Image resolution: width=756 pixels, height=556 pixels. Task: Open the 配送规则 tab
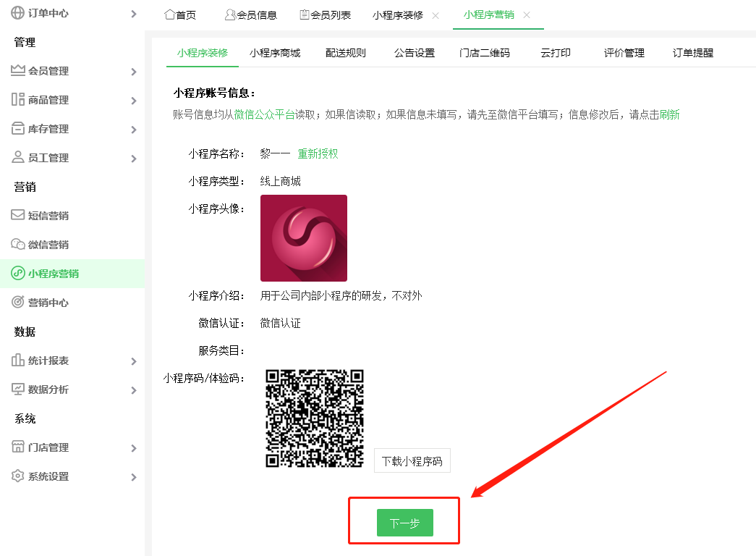pos(346,52)
